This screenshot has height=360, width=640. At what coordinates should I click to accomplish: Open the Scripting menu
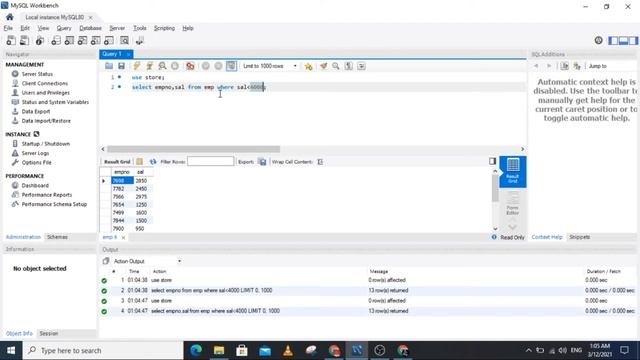[x=164, y=28]
